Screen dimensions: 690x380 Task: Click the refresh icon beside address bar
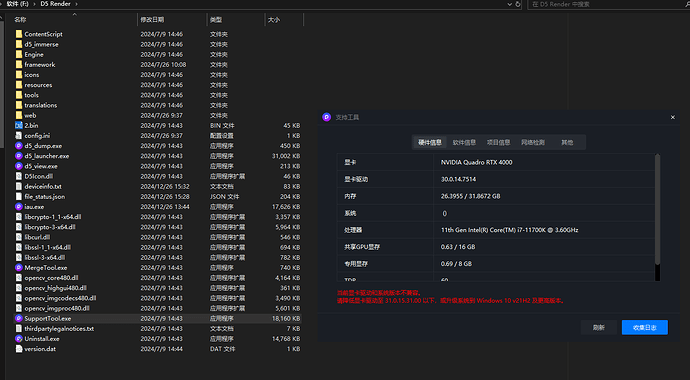point(518,4)
